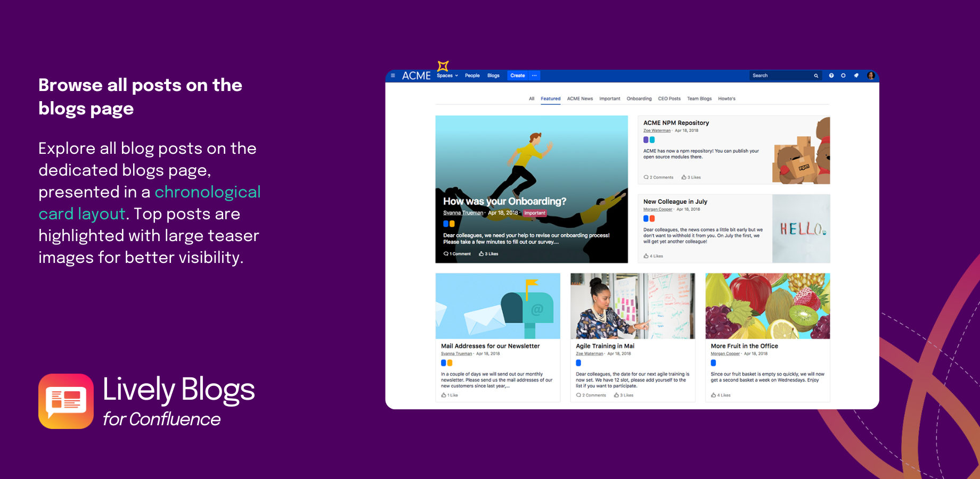Click the Agile Training whiteboard image
Image resolution: width=980 pixels, height=479 pixels.
pos(633,306)
